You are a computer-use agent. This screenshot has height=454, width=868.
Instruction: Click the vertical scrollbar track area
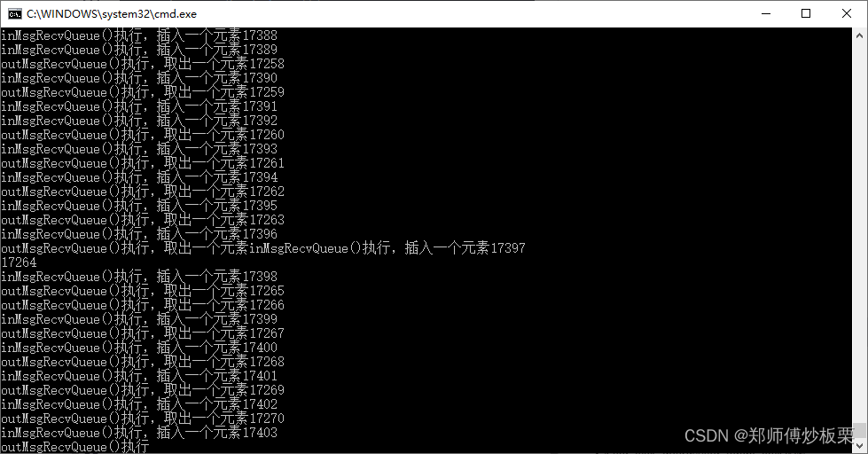[x=860, y=232]
